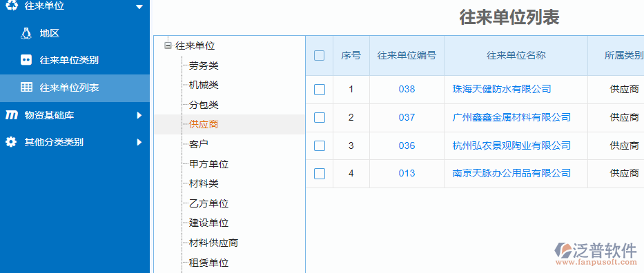Screen dimensions: 644x273
Task: Select the checkbox for row number 4
Action: click(x=319, y=174)
